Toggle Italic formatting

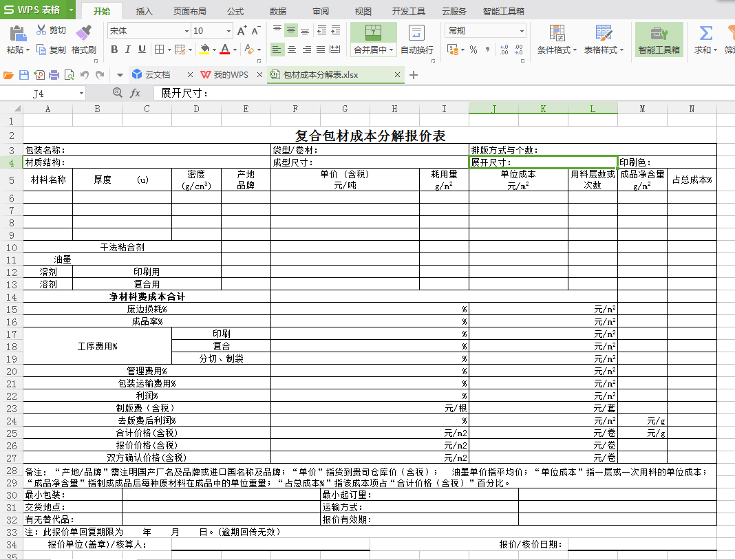click(128, 50)
